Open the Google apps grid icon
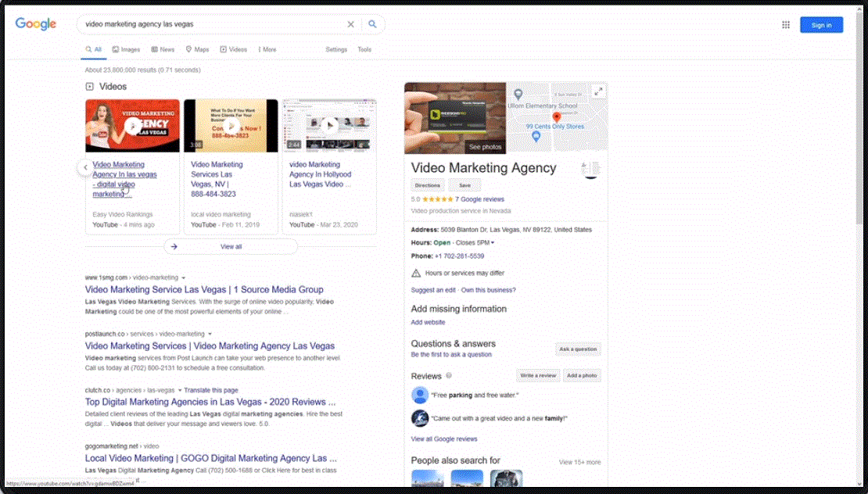Image resolution: width=868 pixels, height=494 pixels. 786,24
